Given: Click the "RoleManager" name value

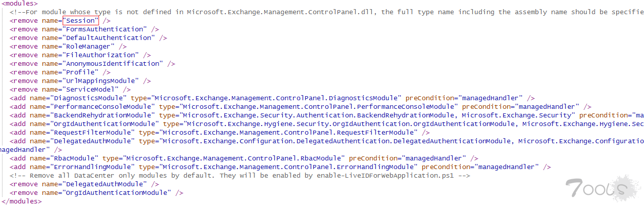Looking at the screenshot, I should click(x=88, y=47).
